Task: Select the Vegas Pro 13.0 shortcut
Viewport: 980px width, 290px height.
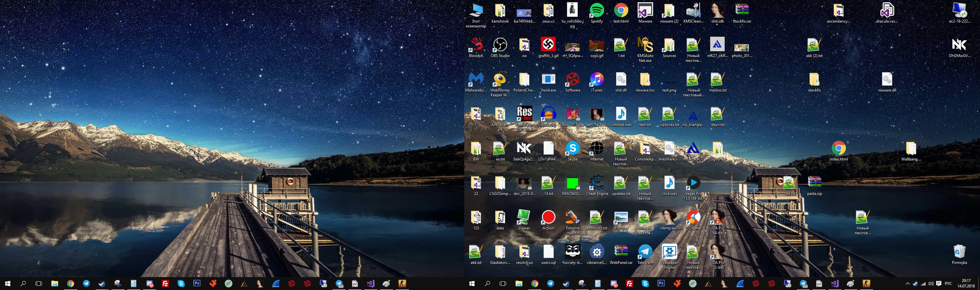Action: 693,183
